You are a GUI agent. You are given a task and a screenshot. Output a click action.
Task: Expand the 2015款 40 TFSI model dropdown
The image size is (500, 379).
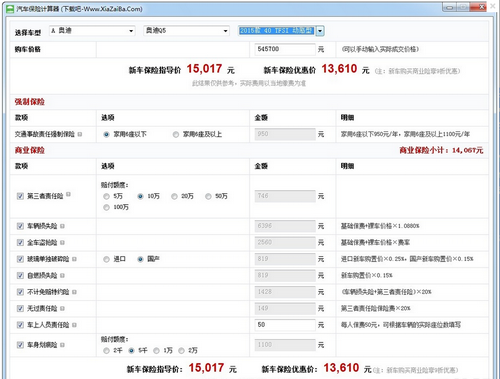pos(320,31)
